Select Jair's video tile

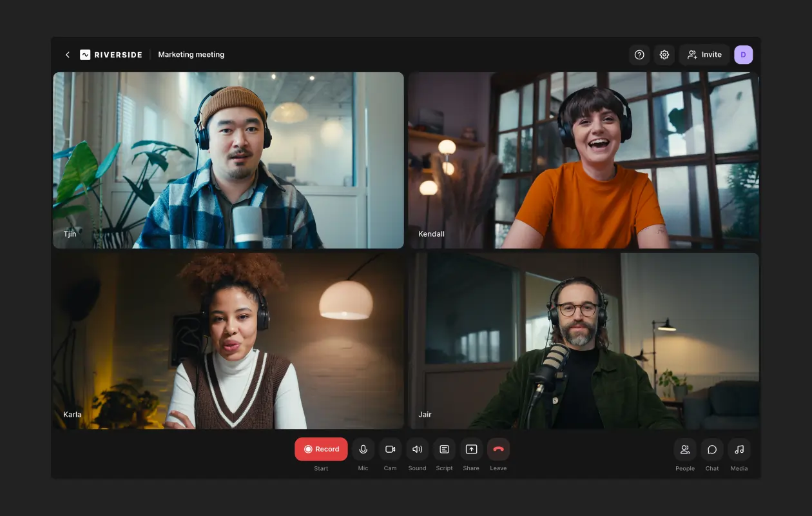(x=584, y=341)
